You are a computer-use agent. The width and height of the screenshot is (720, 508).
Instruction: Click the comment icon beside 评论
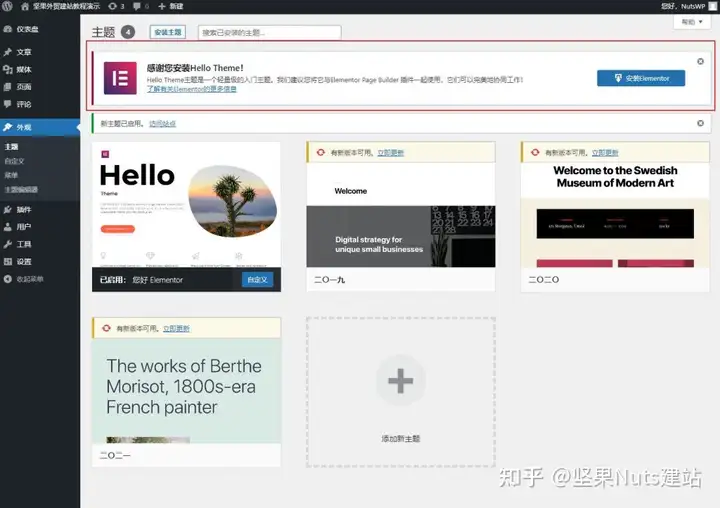click(x=7, y=104)
